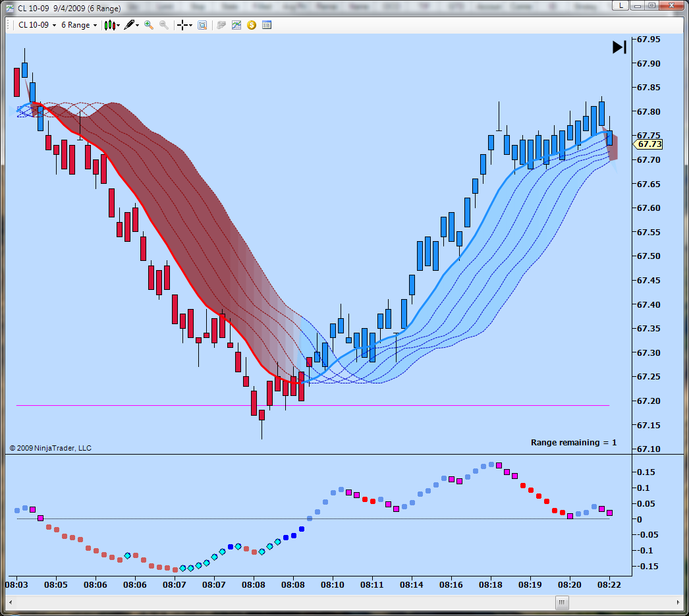Click the 08:22 time axis label

(x=609, y=585)
